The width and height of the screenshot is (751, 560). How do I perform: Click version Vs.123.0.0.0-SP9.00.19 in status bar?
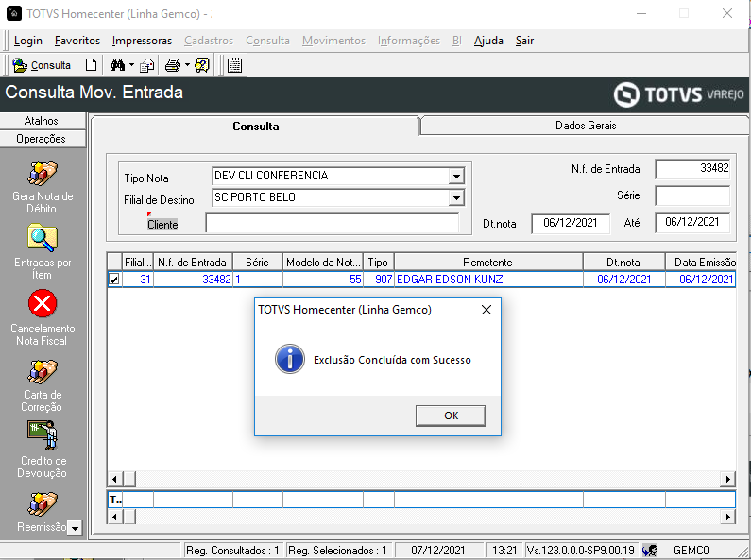(581, 551)
